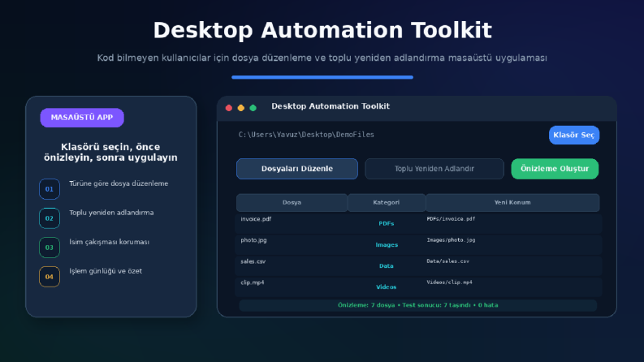Click the green window dot

point(253,108)
